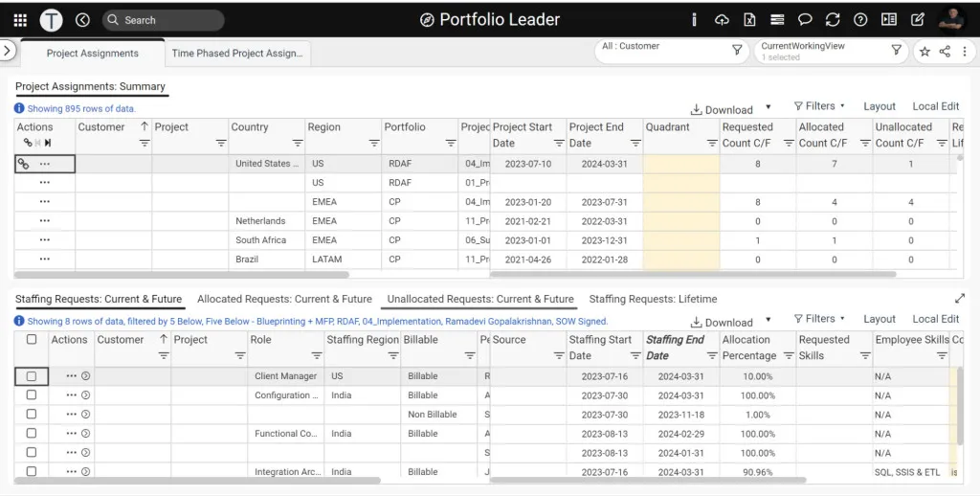Open the information icon in header
Viewport: 980px width, 496px height.
(x=694, y=20)
